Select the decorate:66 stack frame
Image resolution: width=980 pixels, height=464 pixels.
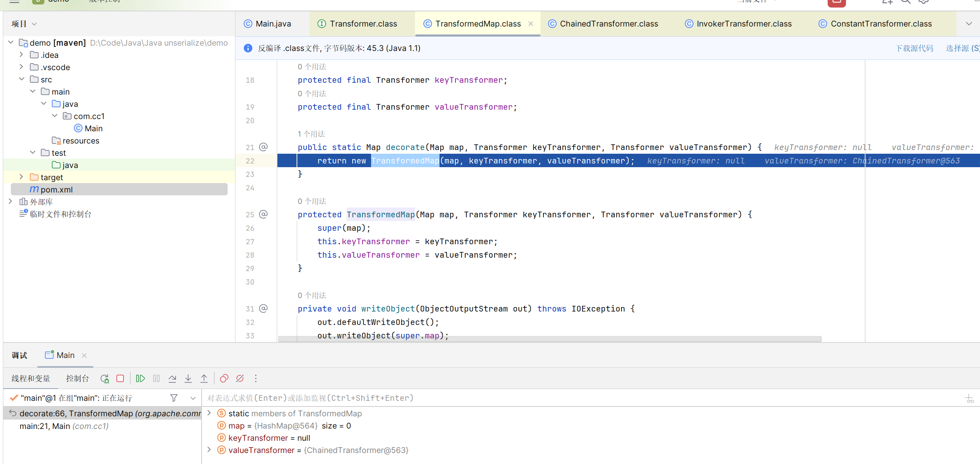tap(103, 413)
